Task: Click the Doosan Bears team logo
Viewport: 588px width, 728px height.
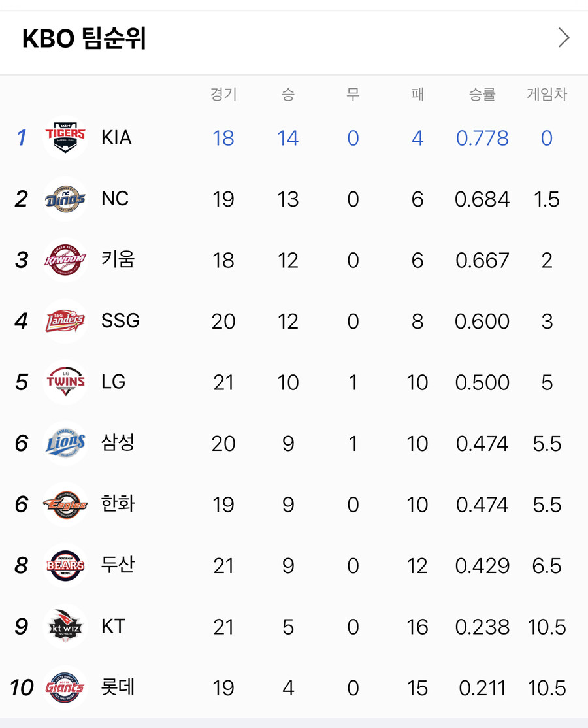Action: coord(65,565)
